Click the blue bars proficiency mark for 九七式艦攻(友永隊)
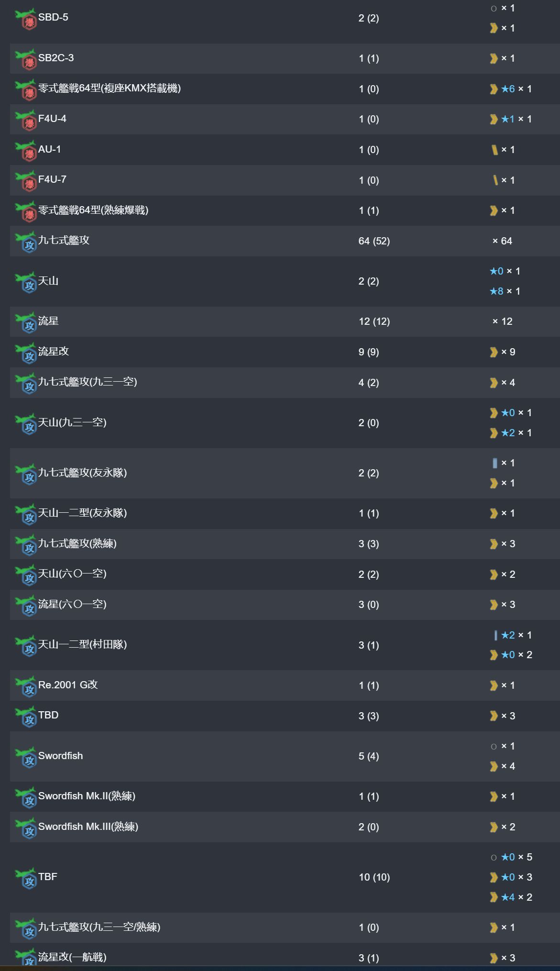560x971 pixels. pyautogui.click(x=494, y=463)
